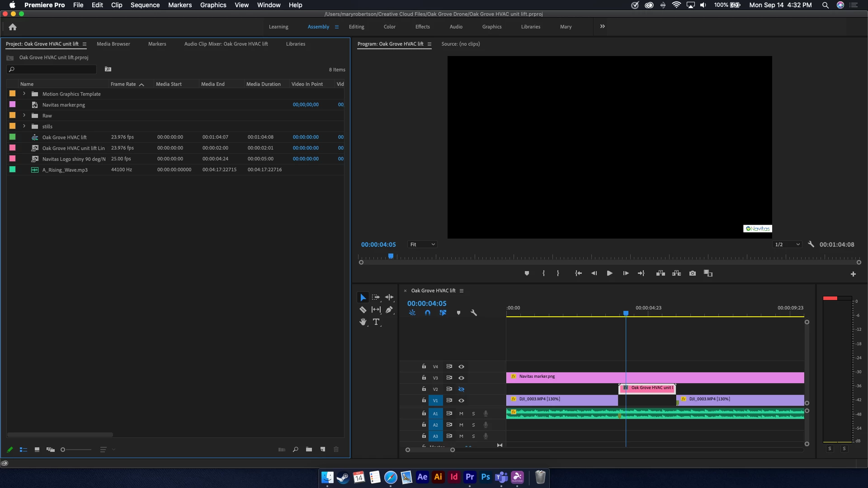The width and height of the screenshot is (868, 488).
Task: Click the Export Frame camera icon
Action: [692, 273]
